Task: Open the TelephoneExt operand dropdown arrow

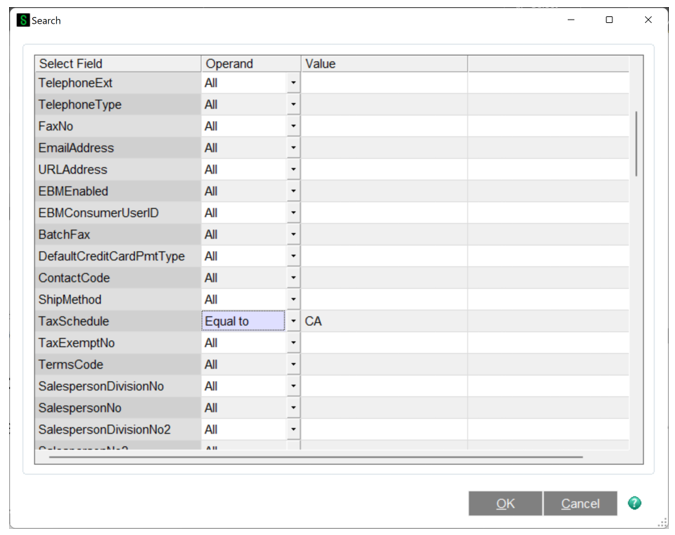Action: [294, 83]
